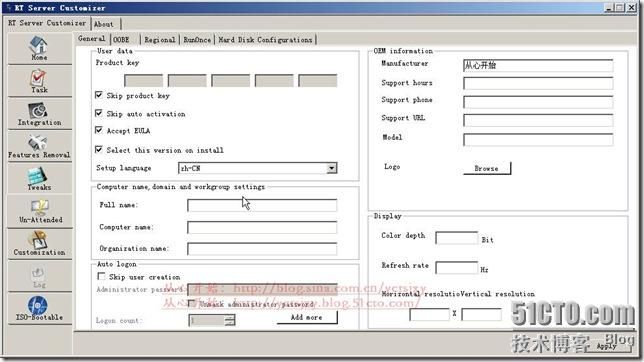
Task: Open the Log sidebar icon
Action: 39,276
